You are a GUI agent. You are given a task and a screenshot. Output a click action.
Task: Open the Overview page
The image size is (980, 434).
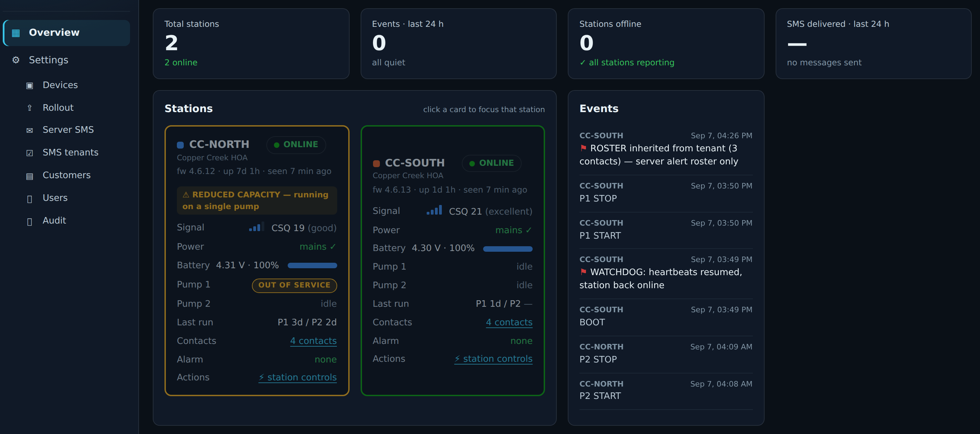click(66, 33)
